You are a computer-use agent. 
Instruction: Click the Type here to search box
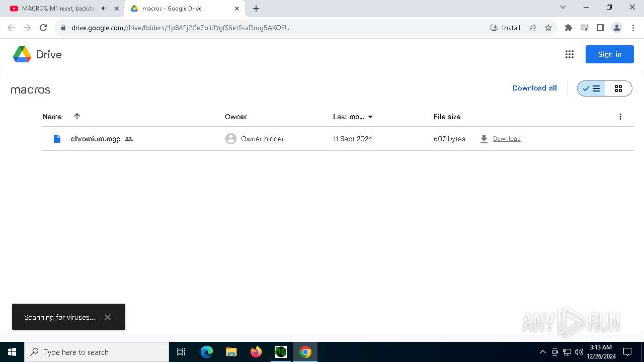[97, 352]
